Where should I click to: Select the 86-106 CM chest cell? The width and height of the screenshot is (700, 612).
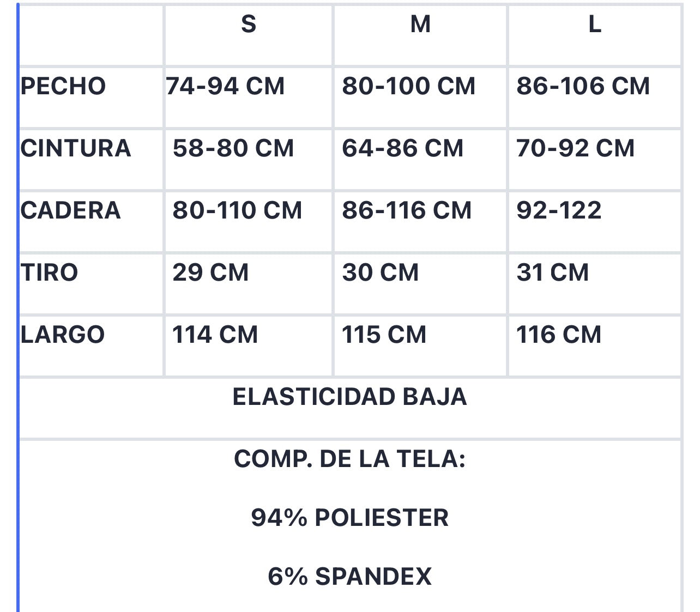coord(583,86)
